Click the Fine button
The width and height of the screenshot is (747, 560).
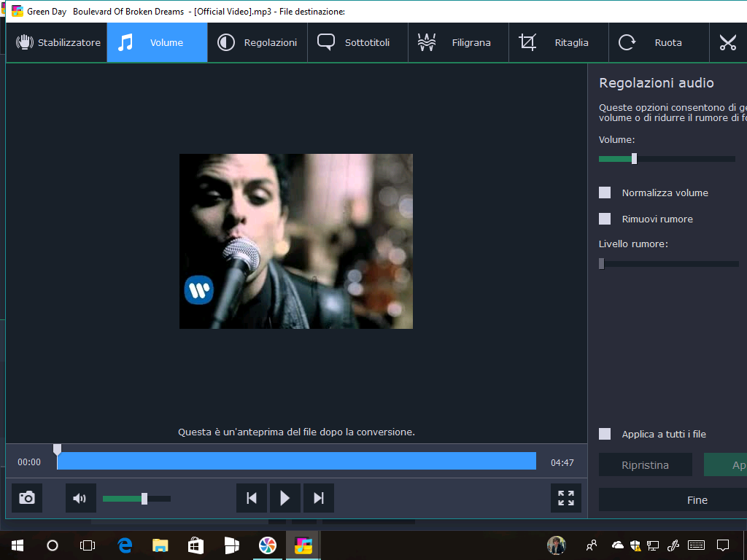[x=697, y=500]
